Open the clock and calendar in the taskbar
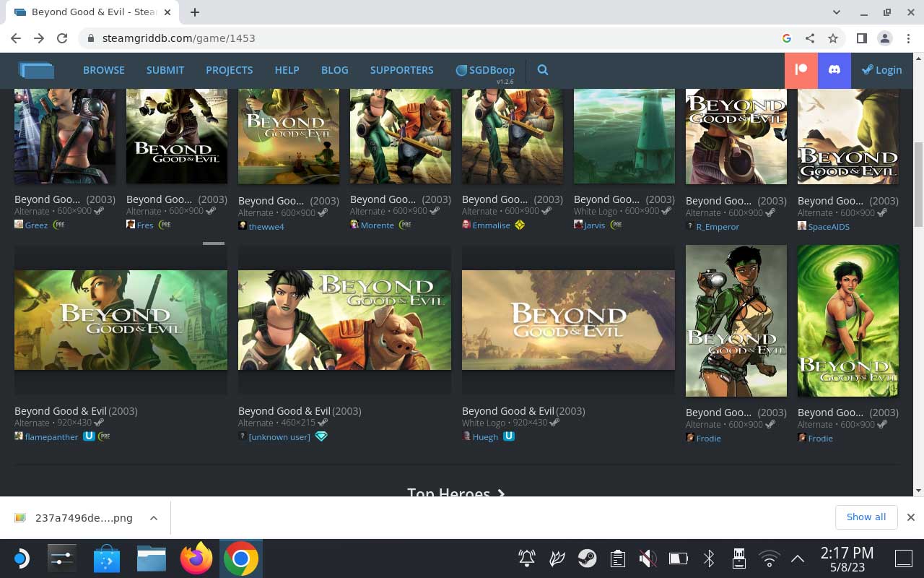This screenshot has height=578, width=924. (x=847, y=558)
